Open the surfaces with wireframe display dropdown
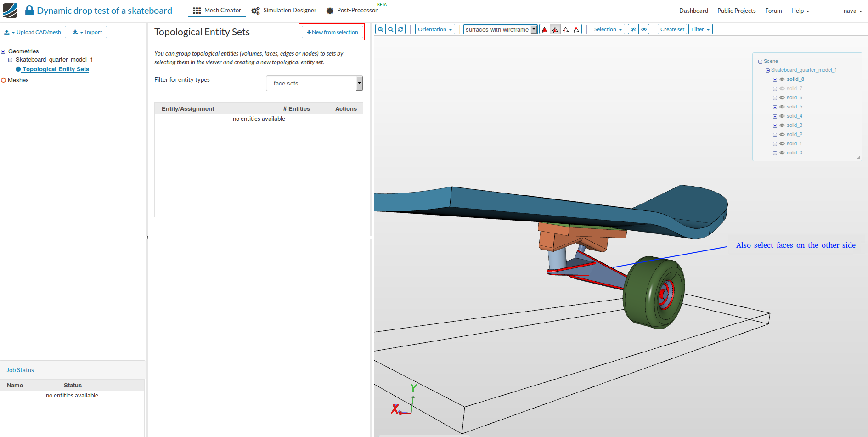 (x=500, y=29)
